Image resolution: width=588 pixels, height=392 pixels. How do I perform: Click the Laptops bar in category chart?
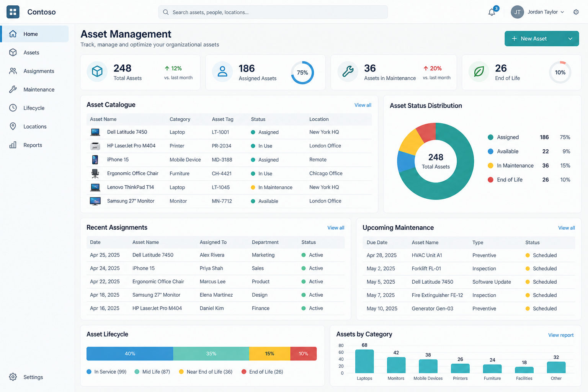point(364,361)
